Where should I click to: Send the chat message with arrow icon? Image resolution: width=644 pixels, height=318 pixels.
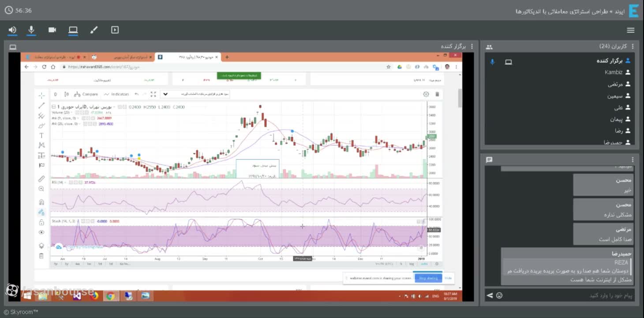(x=490, y=295)
